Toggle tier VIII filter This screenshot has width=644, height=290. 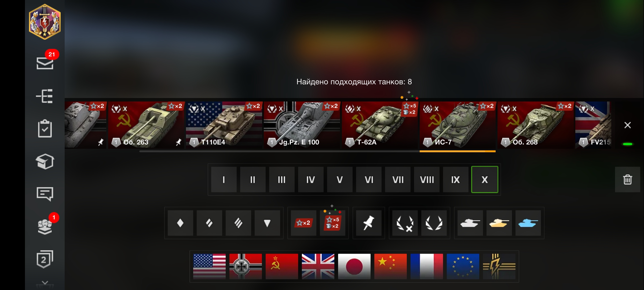(427, 179)
